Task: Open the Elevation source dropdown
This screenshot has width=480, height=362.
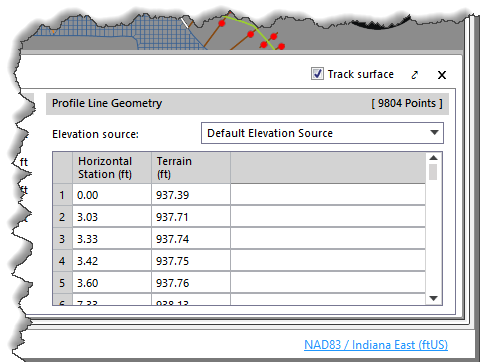Action: (x=322, y=133)
